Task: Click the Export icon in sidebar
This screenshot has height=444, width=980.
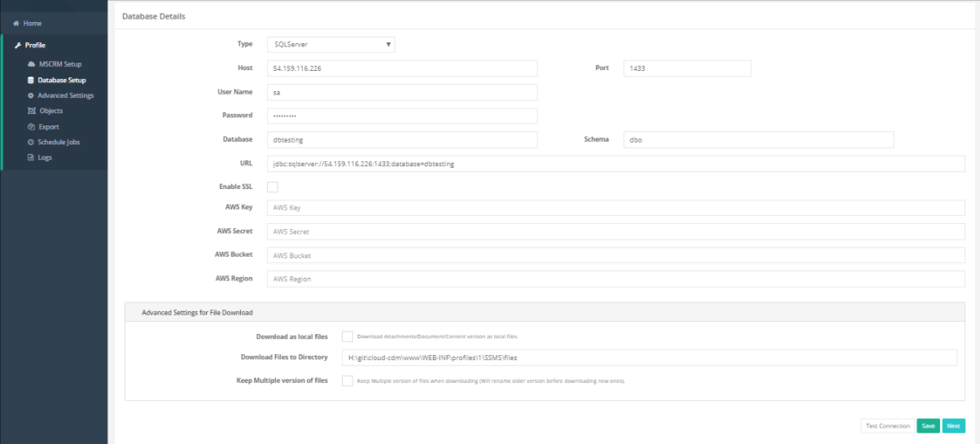Action: tap(31, 127)
